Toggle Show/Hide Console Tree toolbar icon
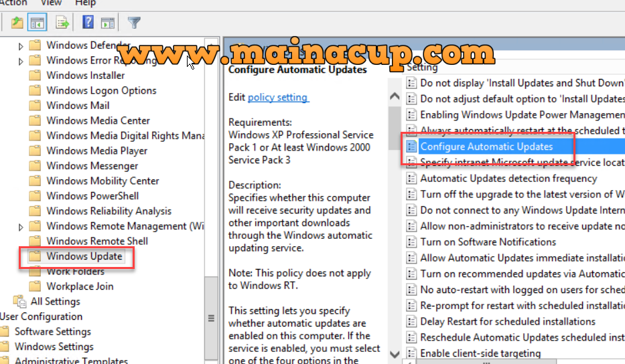625x364 pixels. coord(37,23)
